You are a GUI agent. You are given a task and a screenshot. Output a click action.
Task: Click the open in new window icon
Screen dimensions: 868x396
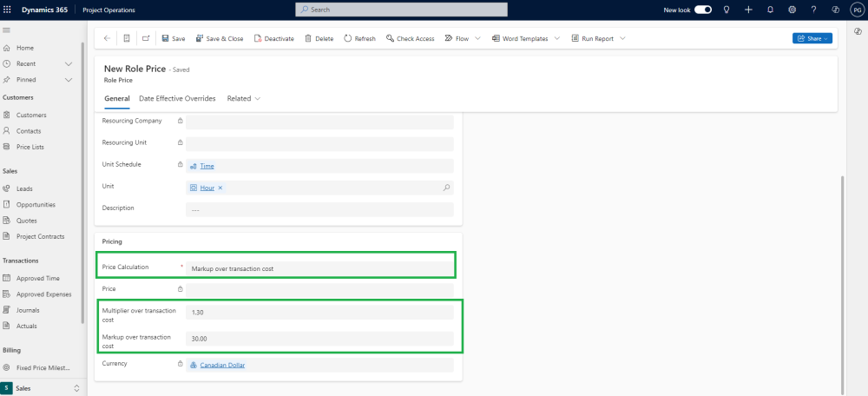pos(146,38)
